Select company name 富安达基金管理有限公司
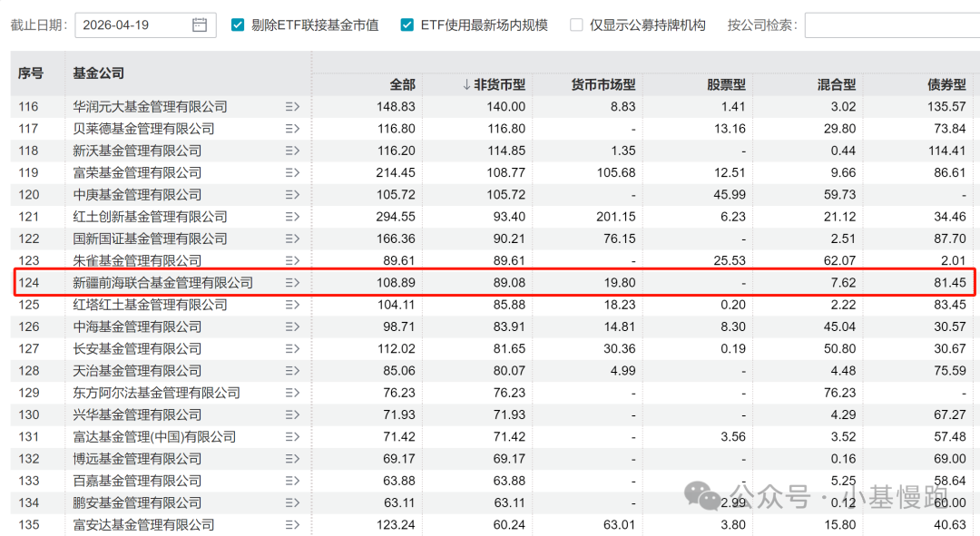Screen dimensions: 980x536 coord(143,525)
